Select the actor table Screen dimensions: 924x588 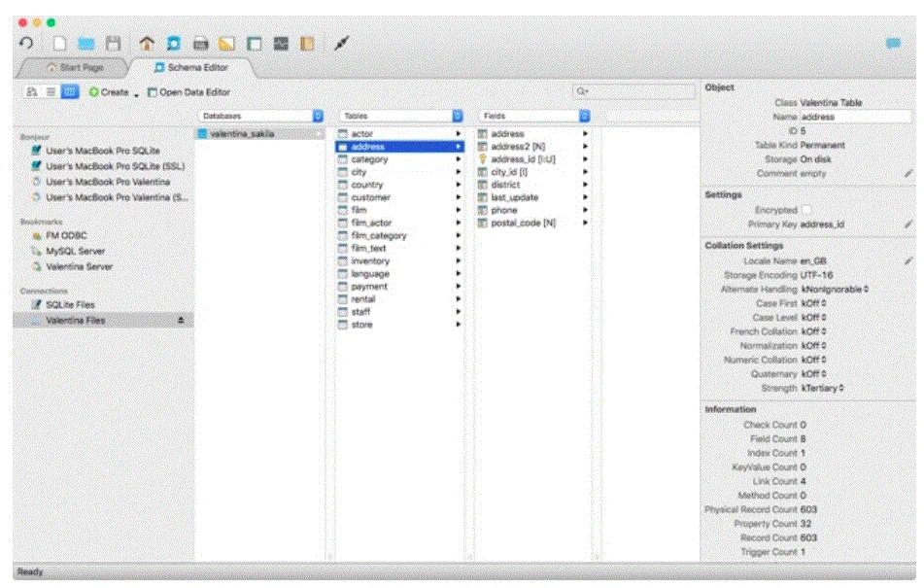coord(400,134)
